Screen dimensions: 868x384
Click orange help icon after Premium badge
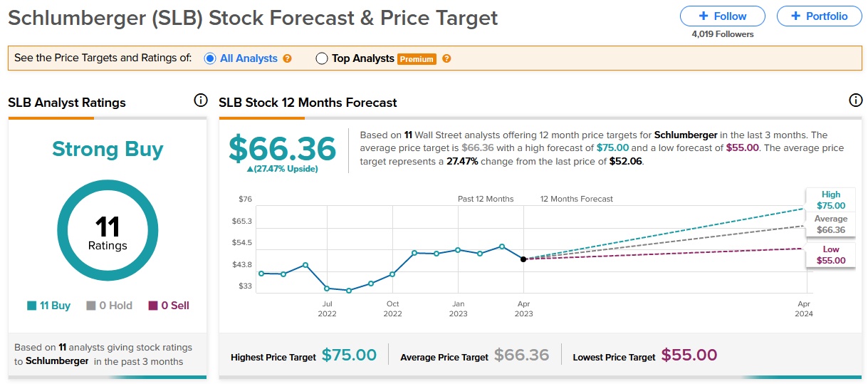pyautogui.click(x=446, y=58)
